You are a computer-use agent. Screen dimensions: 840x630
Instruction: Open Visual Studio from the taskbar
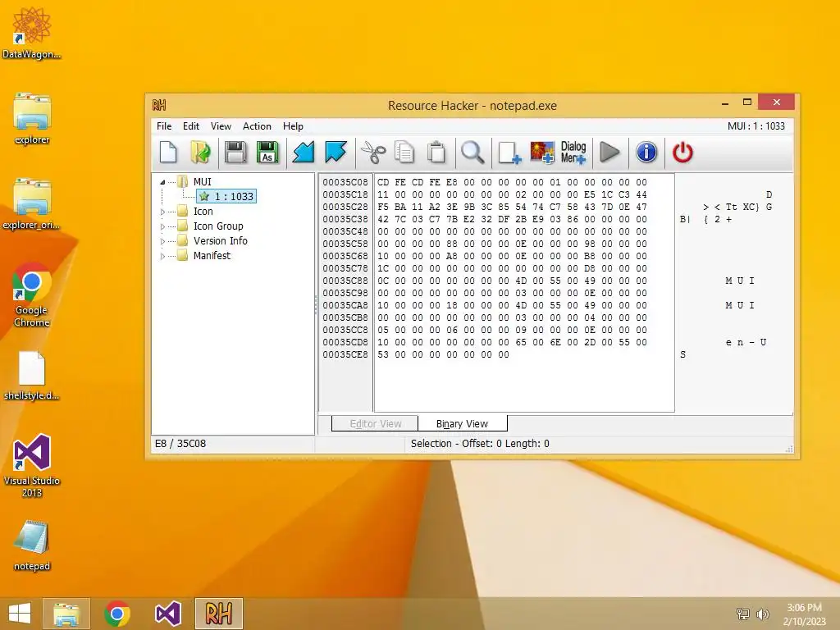(167, 614)
